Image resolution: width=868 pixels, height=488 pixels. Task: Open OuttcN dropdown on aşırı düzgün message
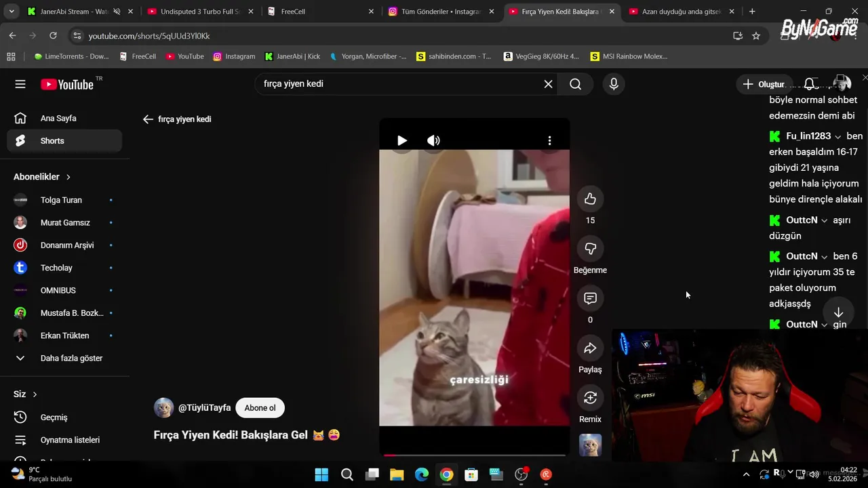(x=825, y=221)
